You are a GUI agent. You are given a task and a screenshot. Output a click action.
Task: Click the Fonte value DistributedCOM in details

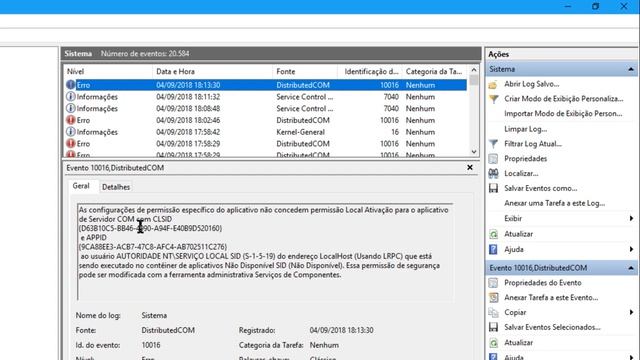point(168,330)
